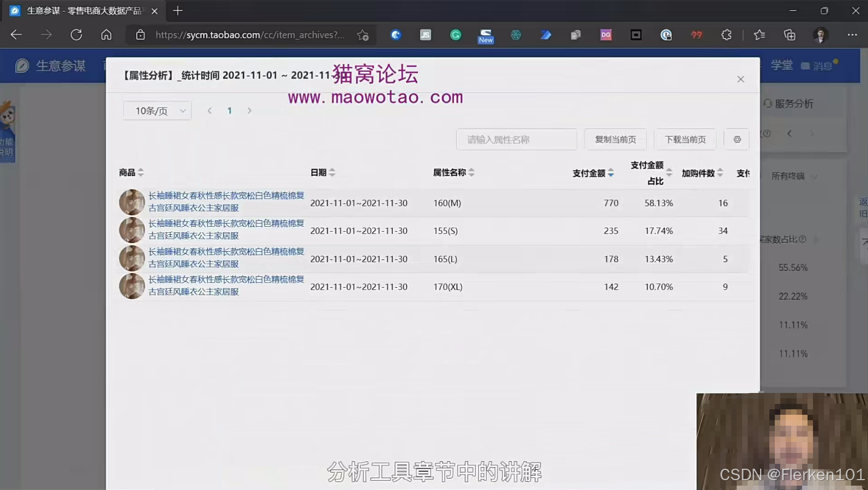868x490 pixels.
Task: Open 学堂 in the page header
Action: click(x=782, y=65)
